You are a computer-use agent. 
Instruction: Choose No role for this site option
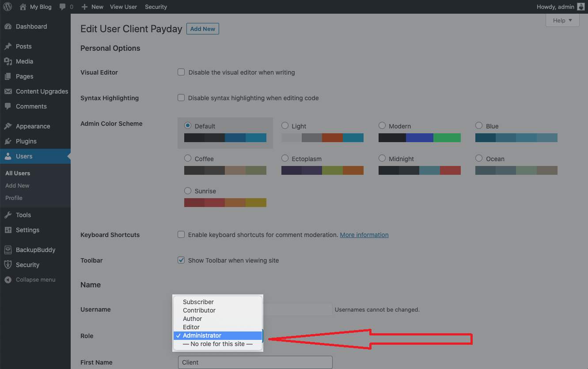point(217,343)
